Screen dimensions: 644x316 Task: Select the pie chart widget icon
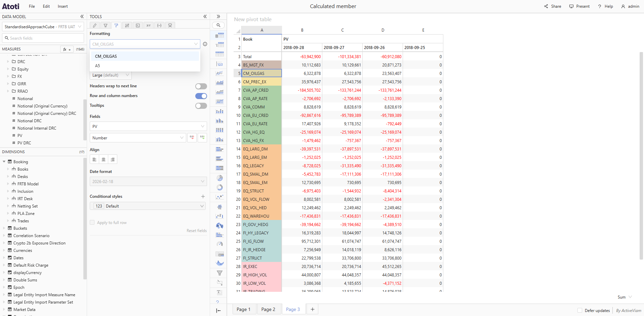219,178
